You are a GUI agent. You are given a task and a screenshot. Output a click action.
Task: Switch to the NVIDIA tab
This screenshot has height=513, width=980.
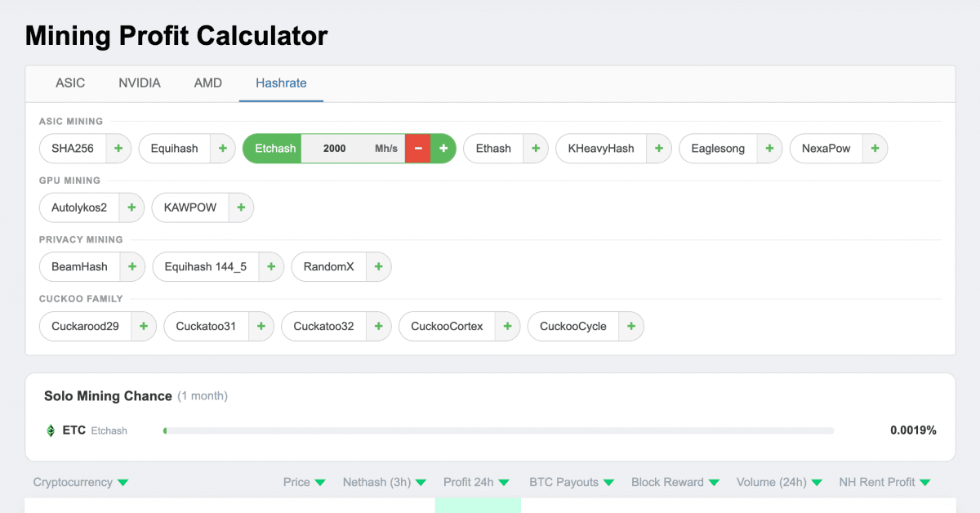coord(140,83)
